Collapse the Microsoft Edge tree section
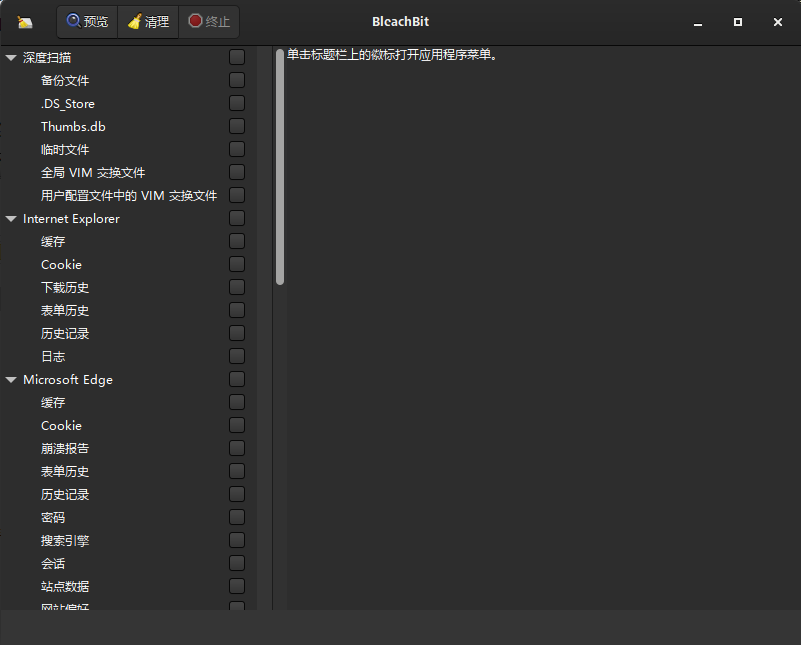The image size is (801, 645). pos(11,379)
